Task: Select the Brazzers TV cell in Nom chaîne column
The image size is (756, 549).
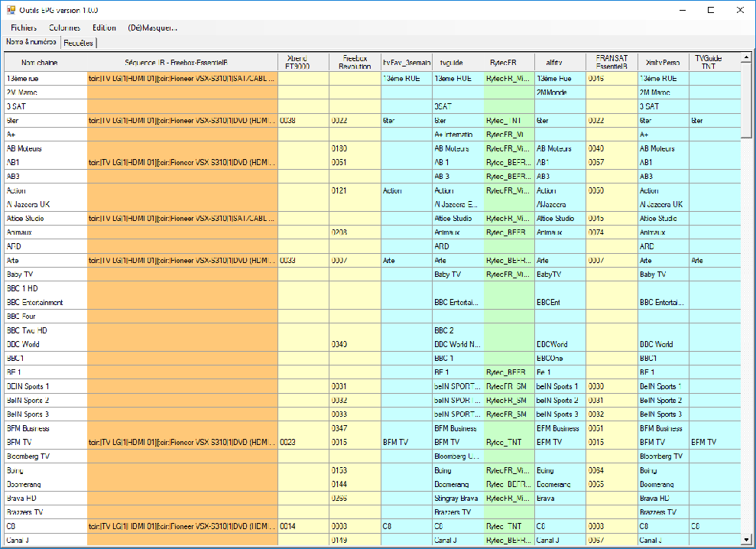Action: coord(47,512)
